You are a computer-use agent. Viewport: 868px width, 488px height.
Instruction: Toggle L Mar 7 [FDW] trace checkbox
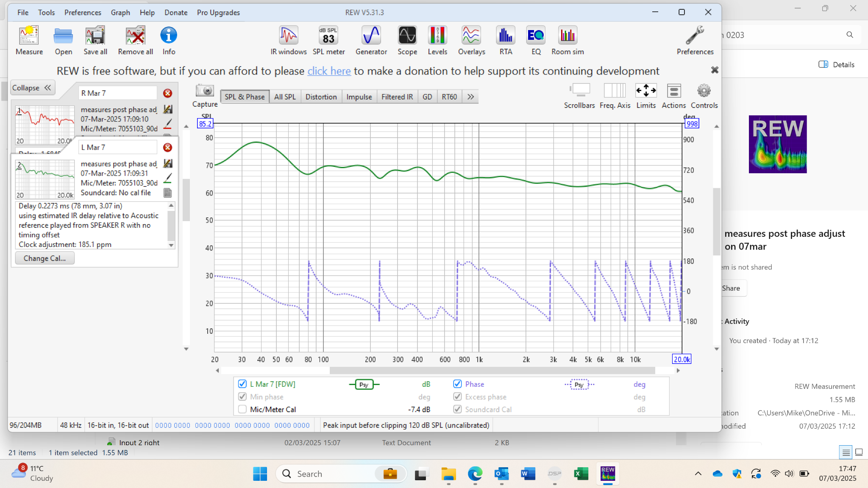(x=242, y=384)
